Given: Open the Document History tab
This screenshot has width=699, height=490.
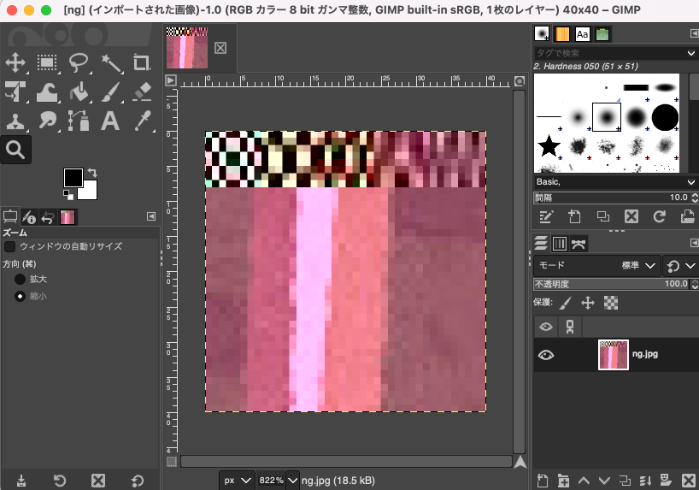Looking at the screenshot, I should 602,34.
